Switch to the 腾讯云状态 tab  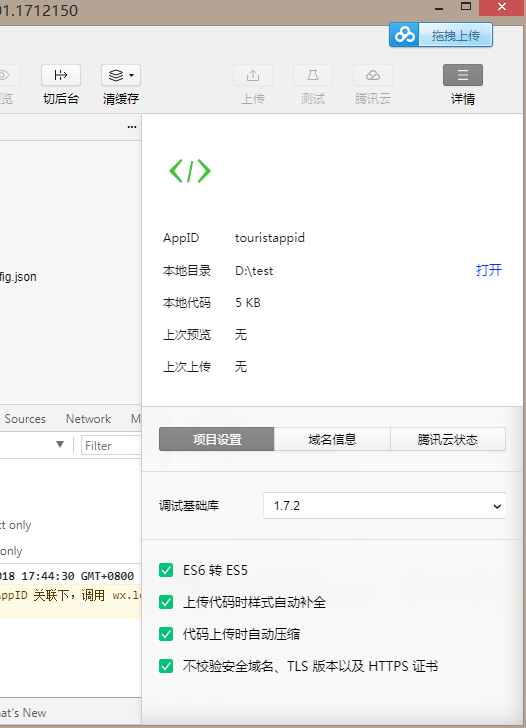pyautogui.click(x=448, y=439)
